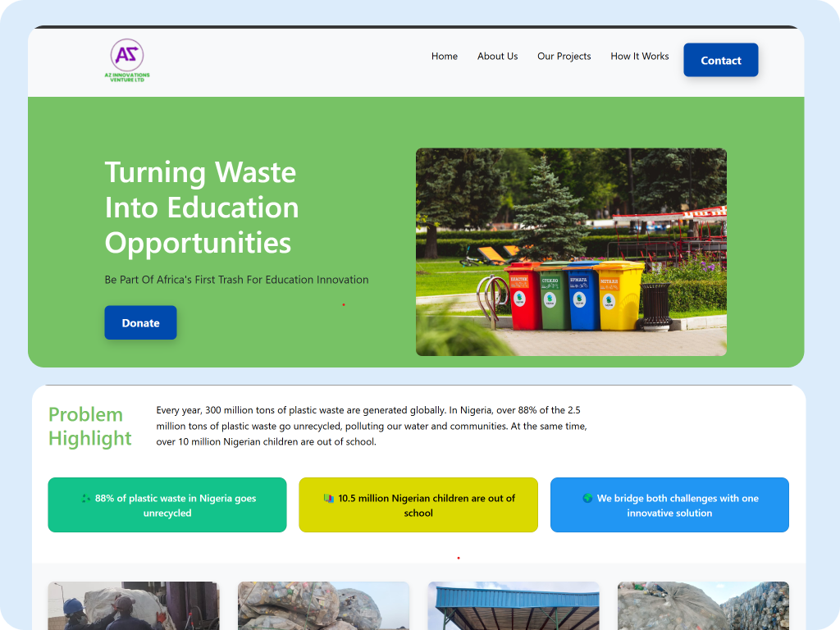The width and height of the screenshot is (840, 630).
Task: Select the photo of workers loading waste
Action: coord(134,606)
